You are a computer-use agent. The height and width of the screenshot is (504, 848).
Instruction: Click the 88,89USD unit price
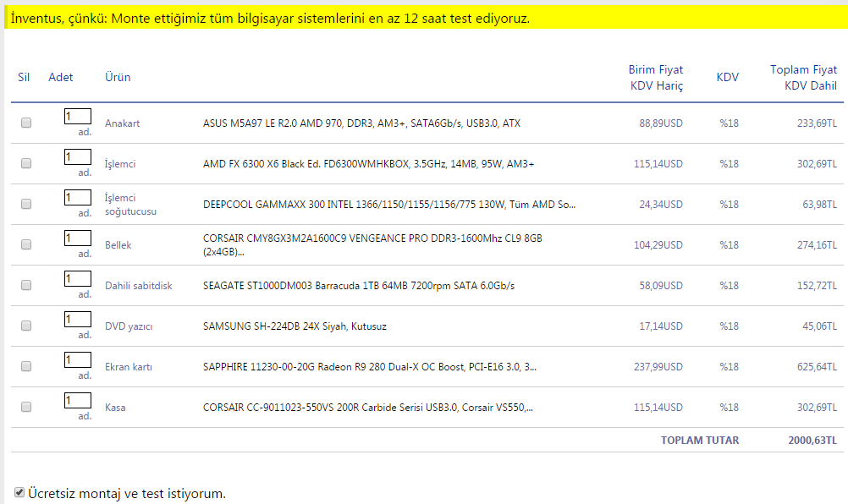[661, 123]
